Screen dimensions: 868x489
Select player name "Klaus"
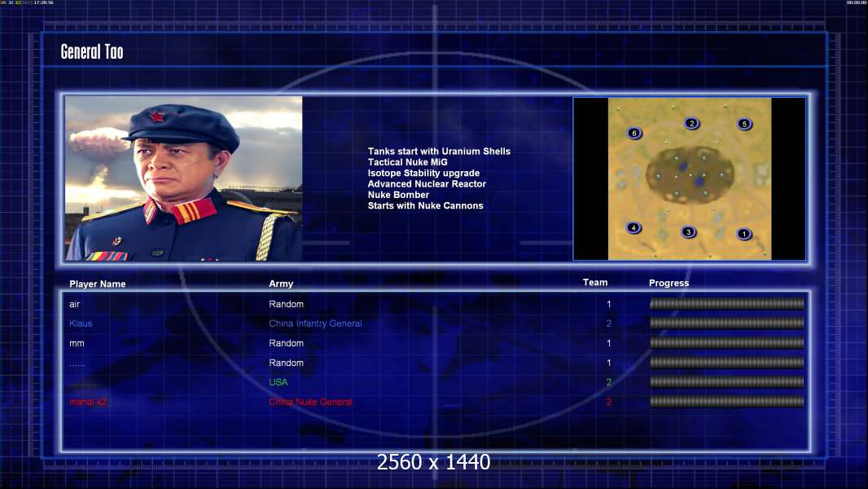point(81,324)
